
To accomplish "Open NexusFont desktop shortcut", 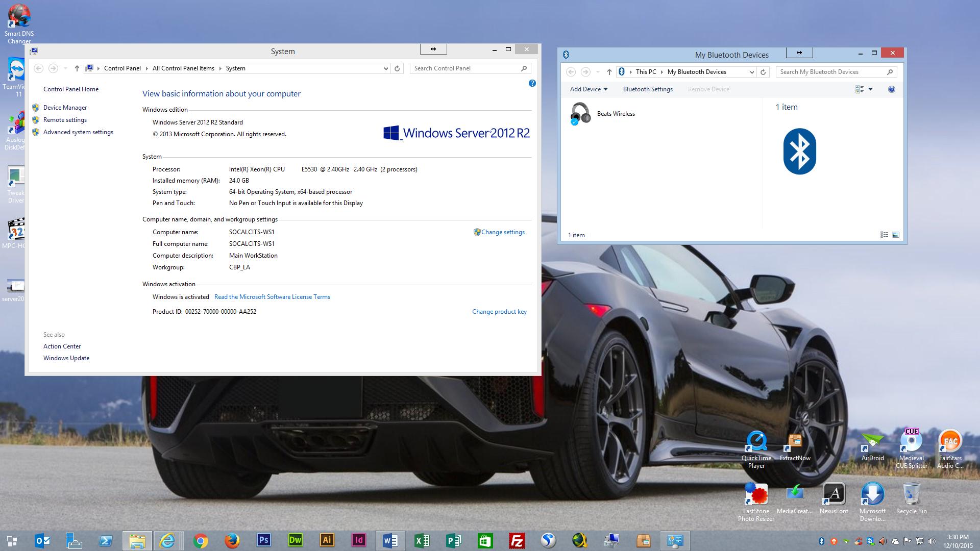I will tap(834, 498).
